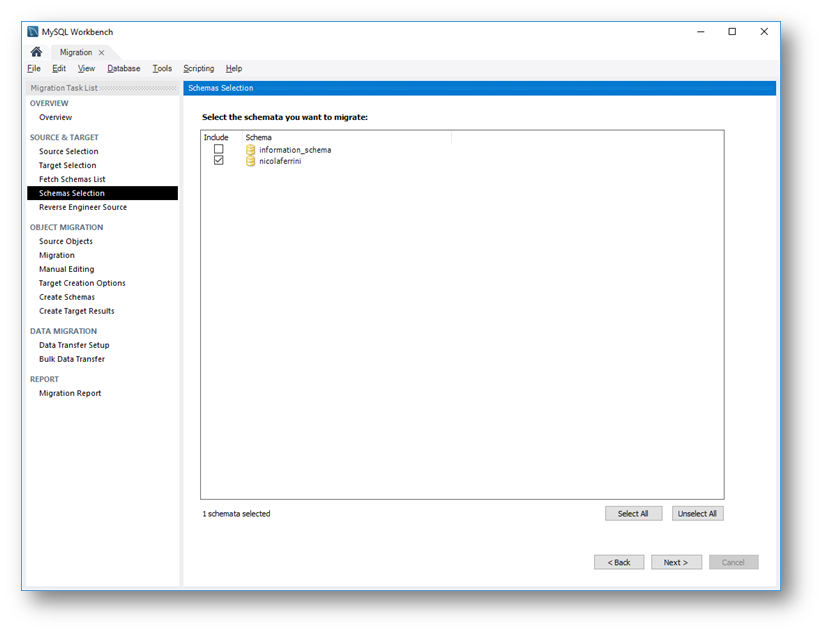Image resolution: width=823 pixels, height=633 pixels.
Task: Open the Scripting menu
Action: coord(198,68)
